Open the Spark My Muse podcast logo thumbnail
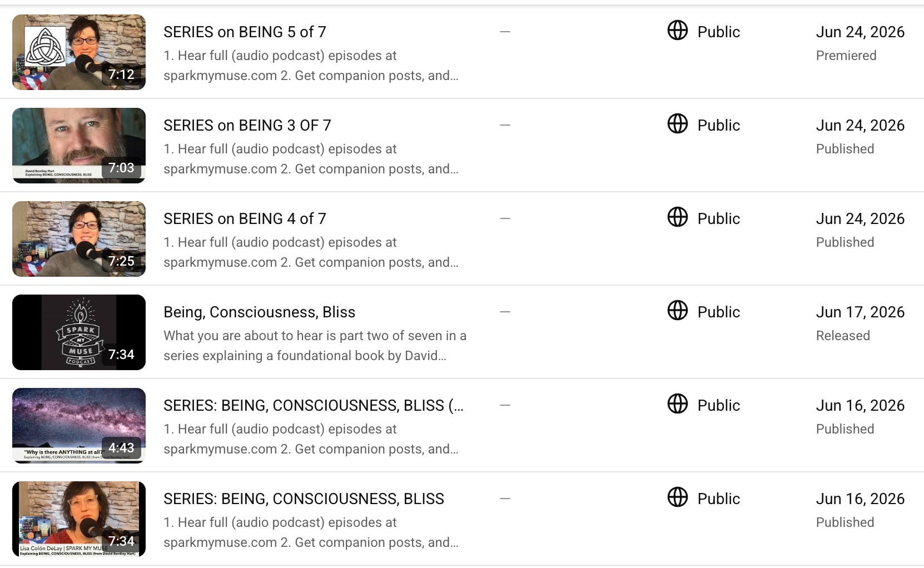The height and width of the screenshot is (568, 924). [x=79, y=332]
